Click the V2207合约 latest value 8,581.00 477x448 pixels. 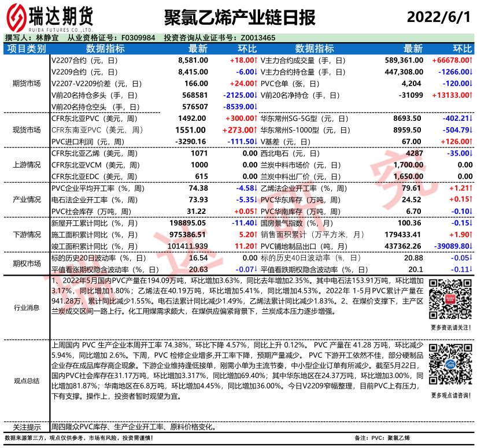coord(193,60)
